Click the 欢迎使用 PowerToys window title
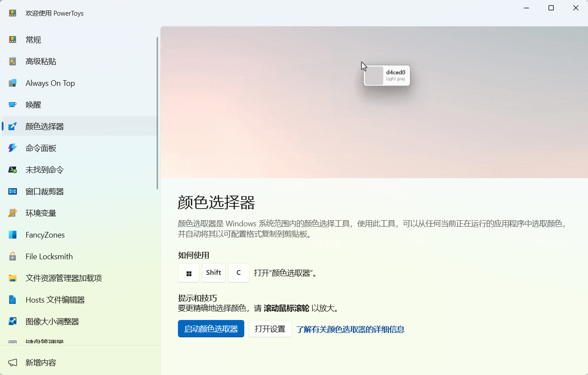The height and width of the screenshot is (375, 588). 55,13
